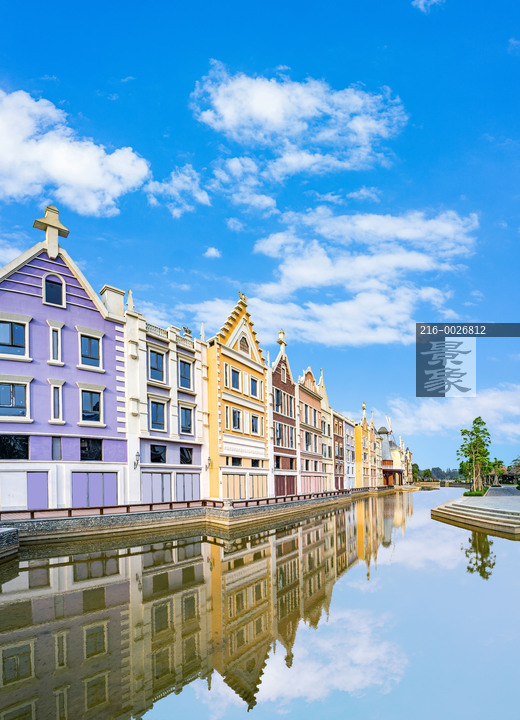Select the arched attic window on purple building
Viewport: 520px width, 720px height.
point(54,291)
